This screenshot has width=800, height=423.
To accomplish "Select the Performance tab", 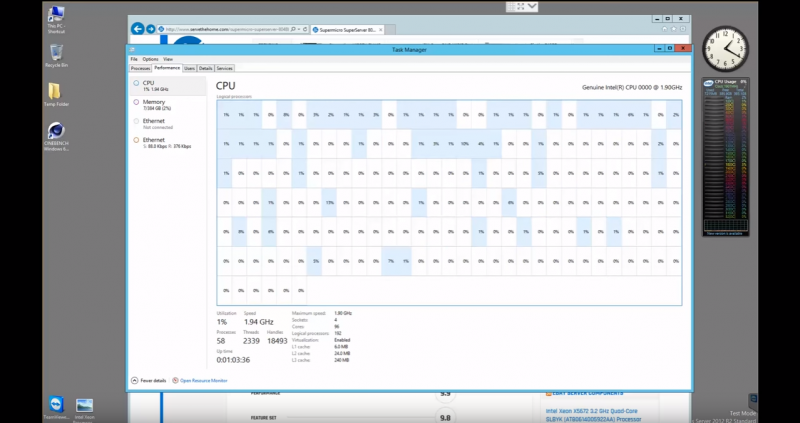I will pos(167,68).
